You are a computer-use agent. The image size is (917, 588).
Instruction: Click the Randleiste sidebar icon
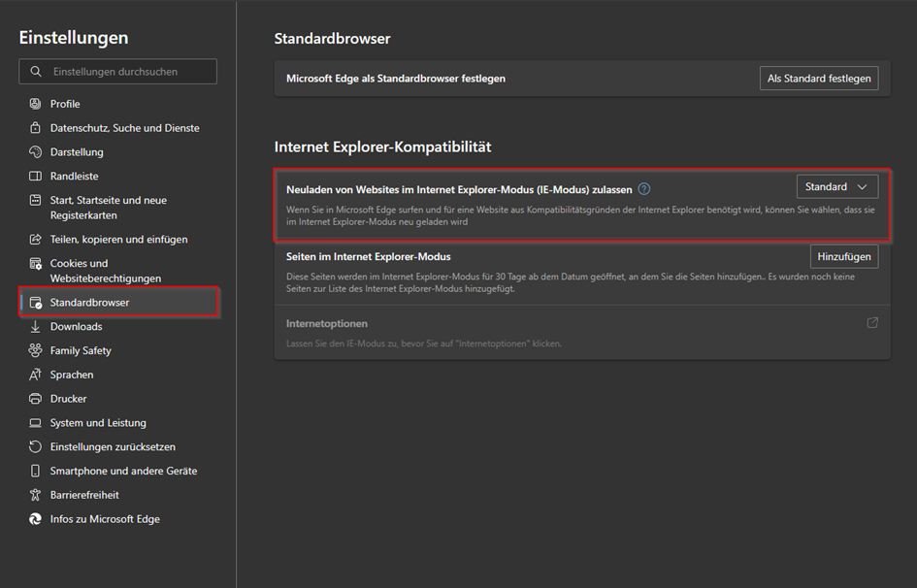[36, 176]
